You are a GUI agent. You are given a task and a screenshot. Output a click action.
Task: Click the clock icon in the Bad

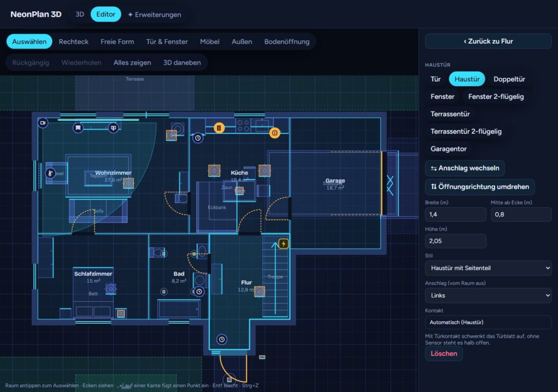coord(199,292)
